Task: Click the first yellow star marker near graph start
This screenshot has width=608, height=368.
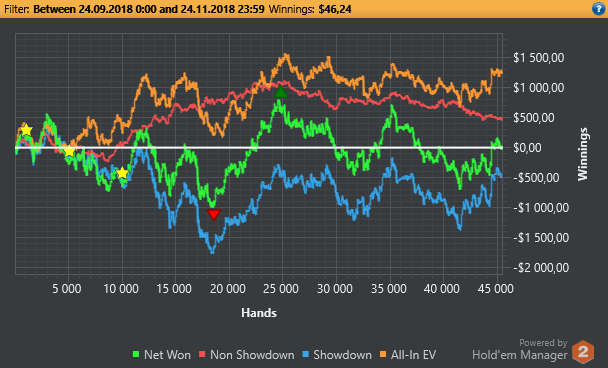Action: 26,130
